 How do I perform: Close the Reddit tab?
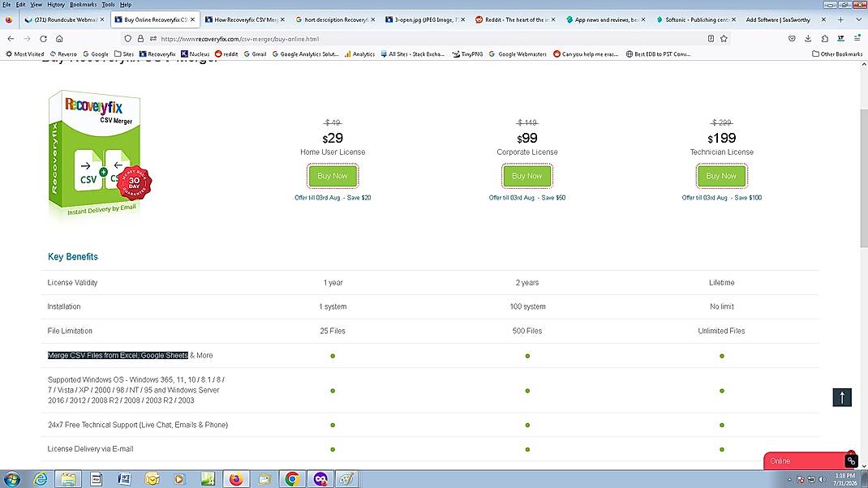(553, 19)
